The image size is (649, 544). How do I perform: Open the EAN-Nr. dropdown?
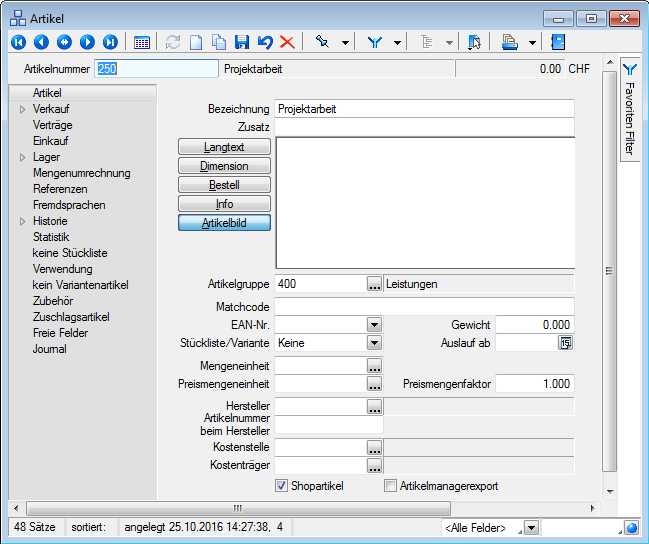pyautogui.click(x=374, y=325)
